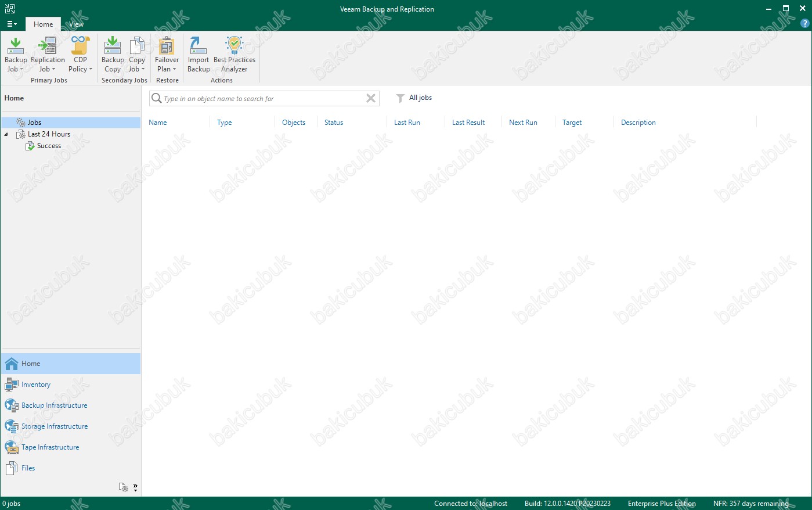Click the Build version status text
812x510 pixels.
[x=568, y=504]
